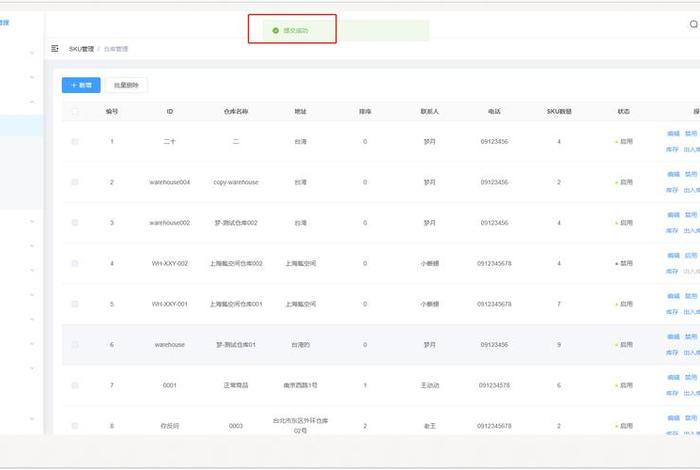700x470 pixels.
Task: Click the search magnifier icon in the header
Action: point(693,22)
